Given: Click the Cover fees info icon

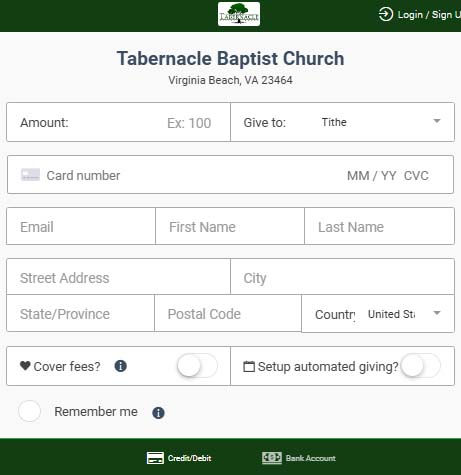Looking at the screenshot, I should (120, 366).
